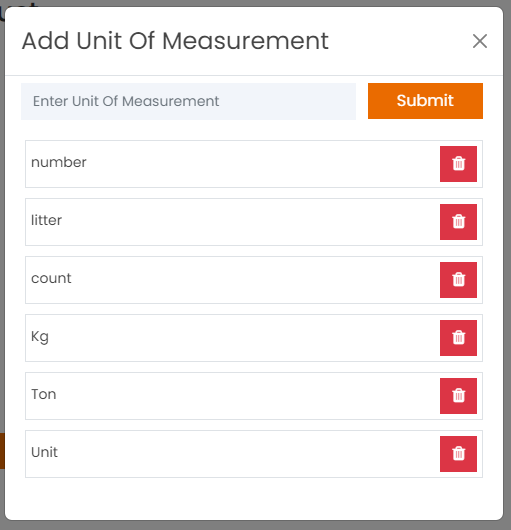Select the Unit list row

(254, 454)
